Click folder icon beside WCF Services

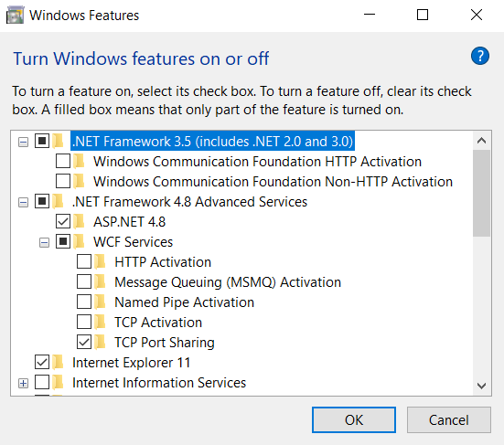pos(79,242)
